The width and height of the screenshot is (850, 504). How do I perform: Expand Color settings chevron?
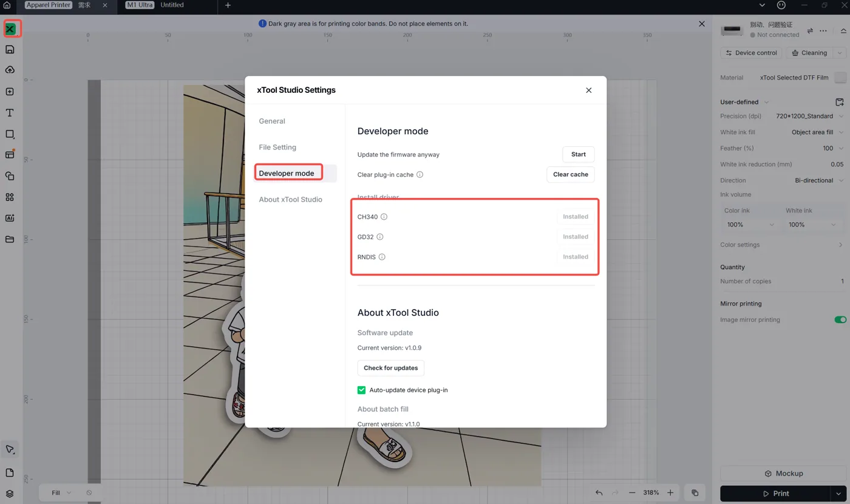[841, 245]
